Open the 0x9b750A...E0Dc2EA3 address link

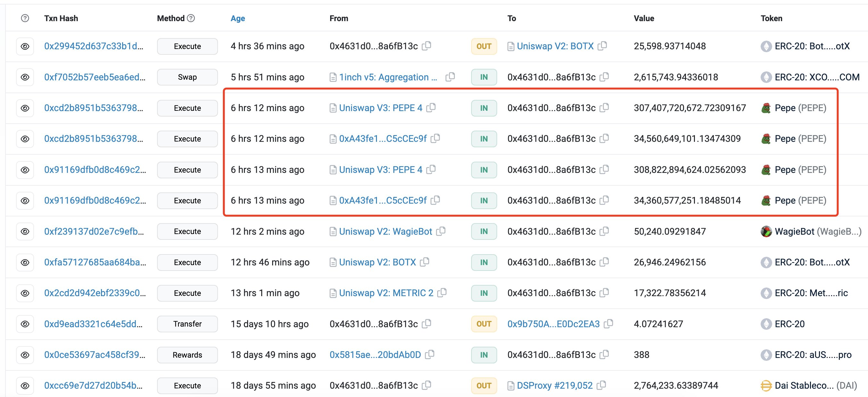[x=554, y=324]
